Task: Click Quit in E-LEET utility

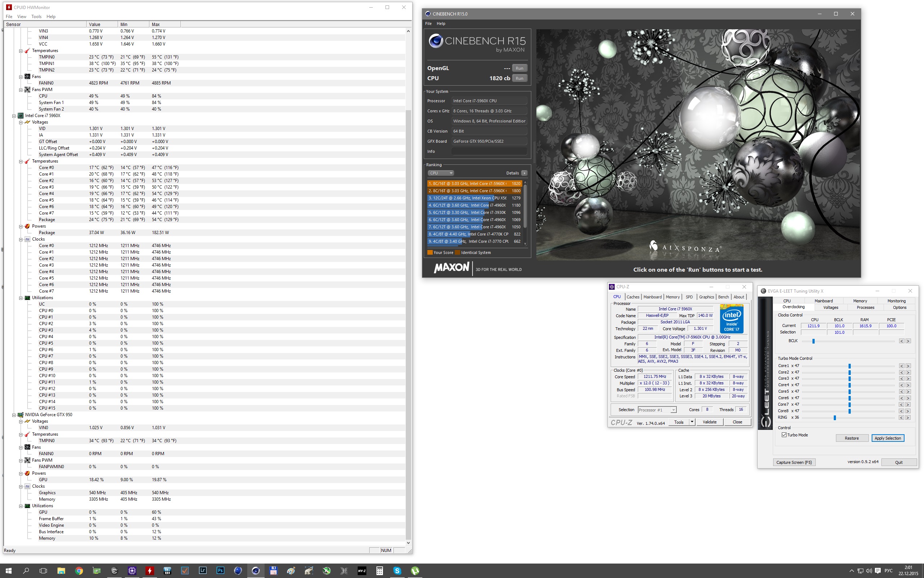Action: [x=899, y=462]
